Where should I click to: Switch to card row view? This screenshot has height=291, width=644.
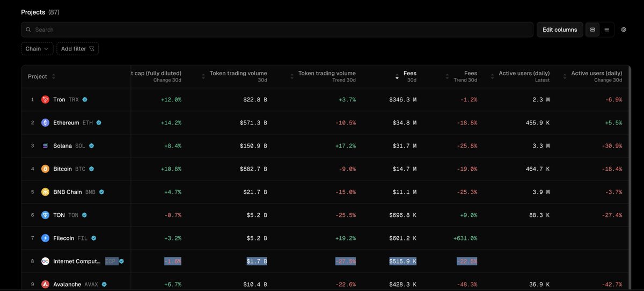(592, 30)
